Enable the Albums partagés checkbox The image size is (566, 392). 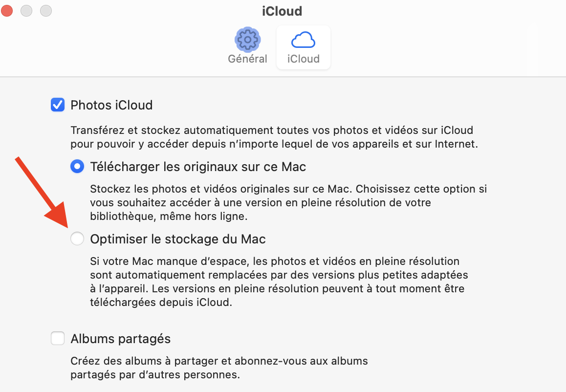tap(58, 338)
